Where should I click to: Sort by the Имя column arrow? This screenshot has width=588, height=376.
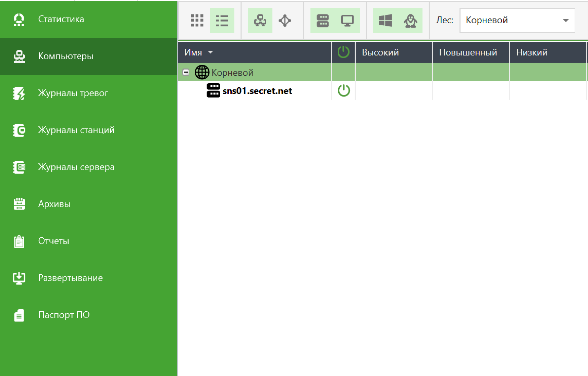210,52
